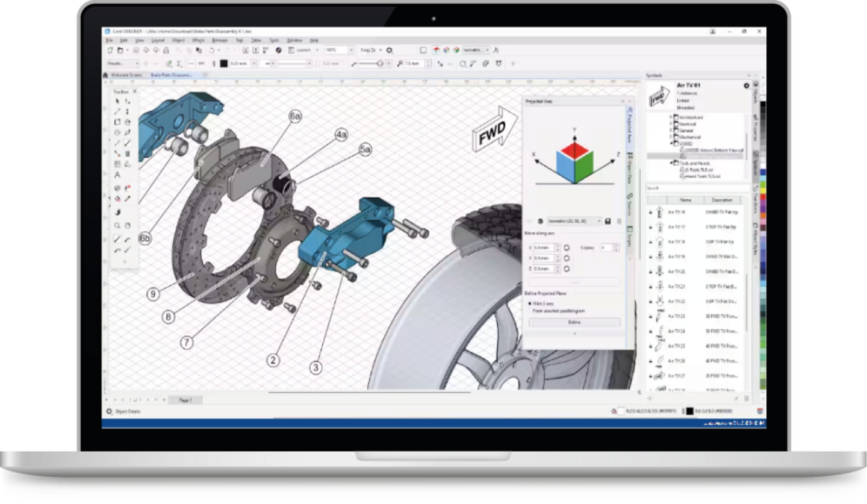Screen dimensions: 867x504
Task: Click the Print icon in the toolbar
Action: coord(167,50)
